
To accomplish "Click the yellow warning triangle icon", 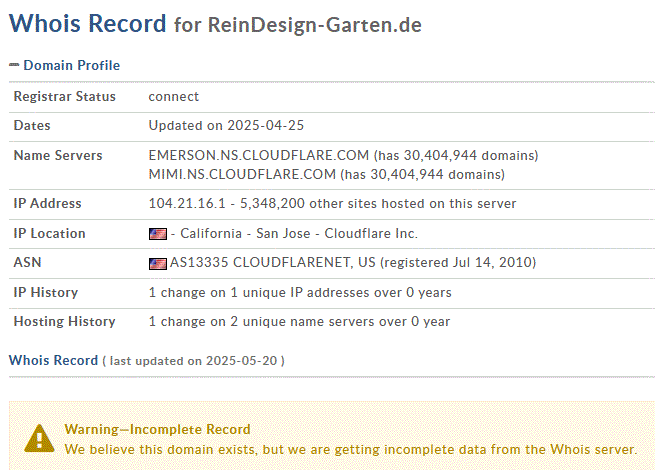I will (x=39, y=438).
